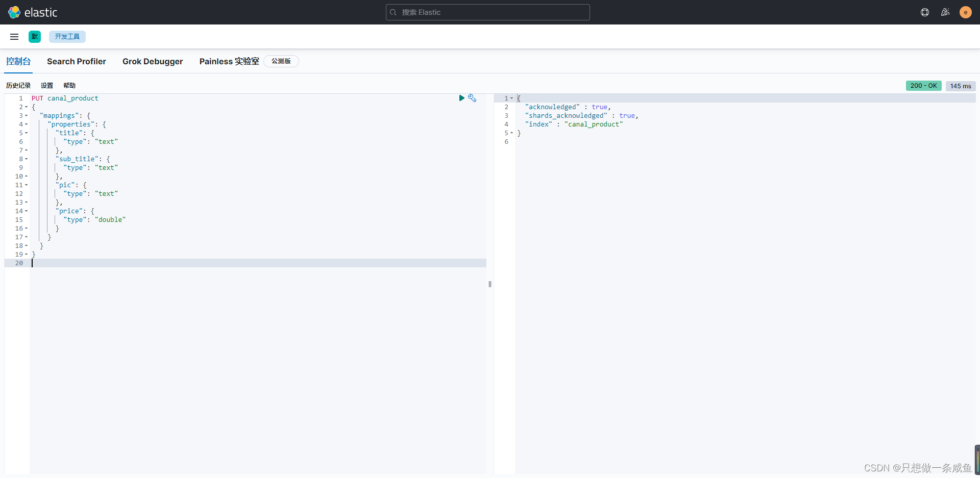Viewport: 980px width, 478px height.
Task: Click the "price" property key
Action: [69, 211]
